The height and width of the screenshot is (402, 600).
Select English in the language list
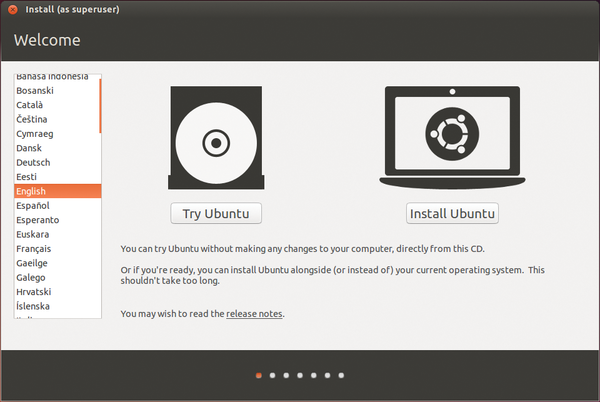point(57,191)
